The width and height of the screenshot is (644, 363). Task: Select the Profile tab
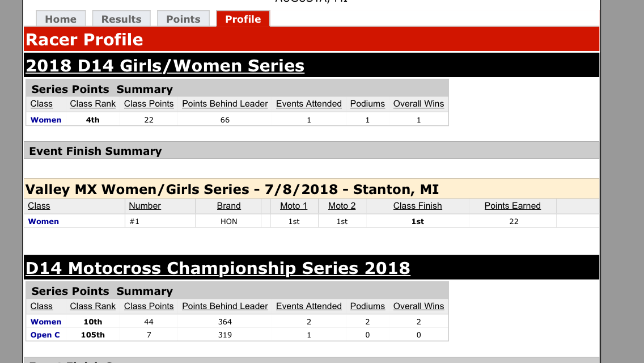coord(243,19)
